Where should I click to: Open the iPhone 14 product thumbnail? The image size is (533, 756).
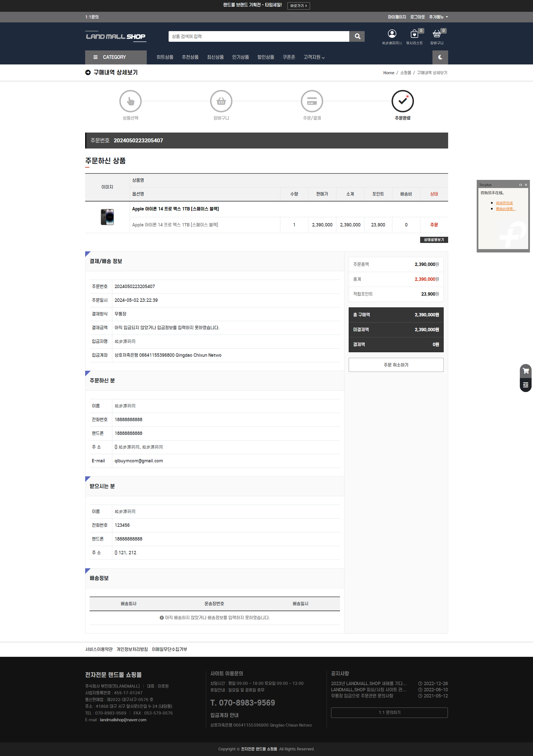coord(107,217)
